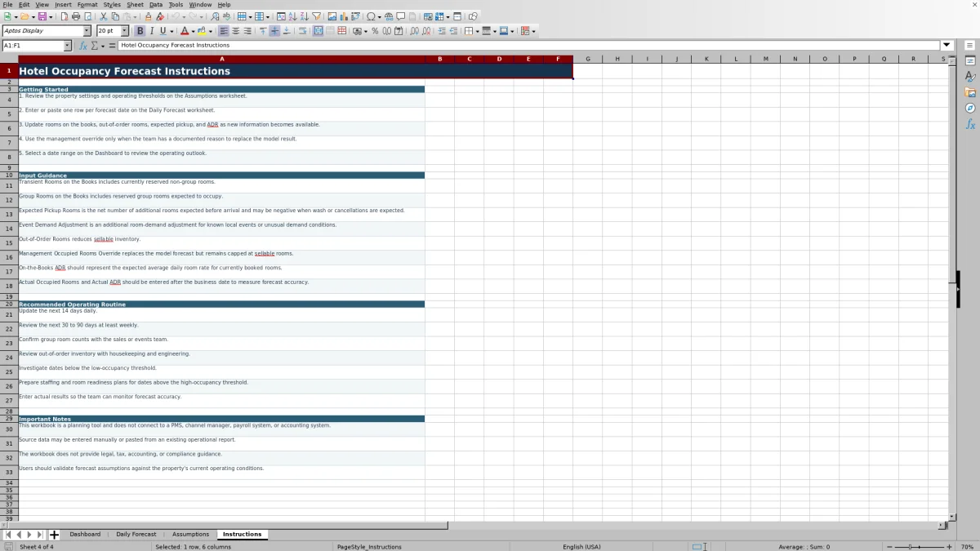Click Increase Indent icon
Viewport: 980px width, 551px height.
(x=442, y=31)
